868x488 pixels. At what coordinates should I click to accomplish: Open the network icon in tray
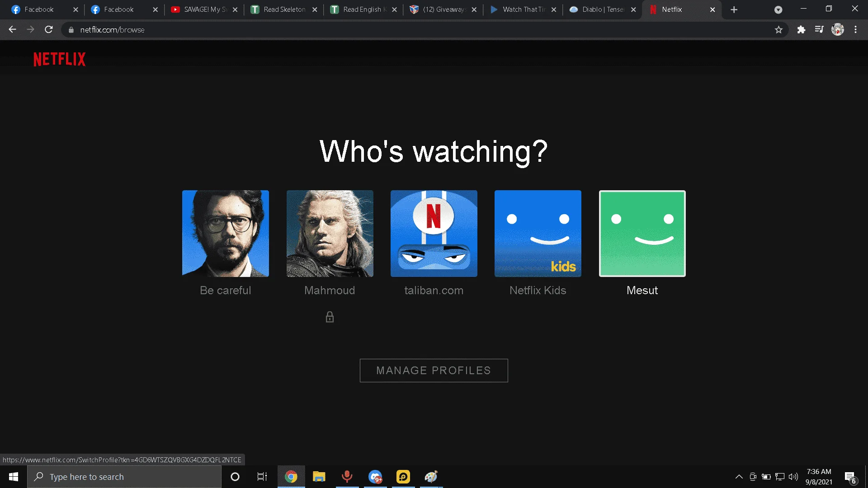[780, 477]
